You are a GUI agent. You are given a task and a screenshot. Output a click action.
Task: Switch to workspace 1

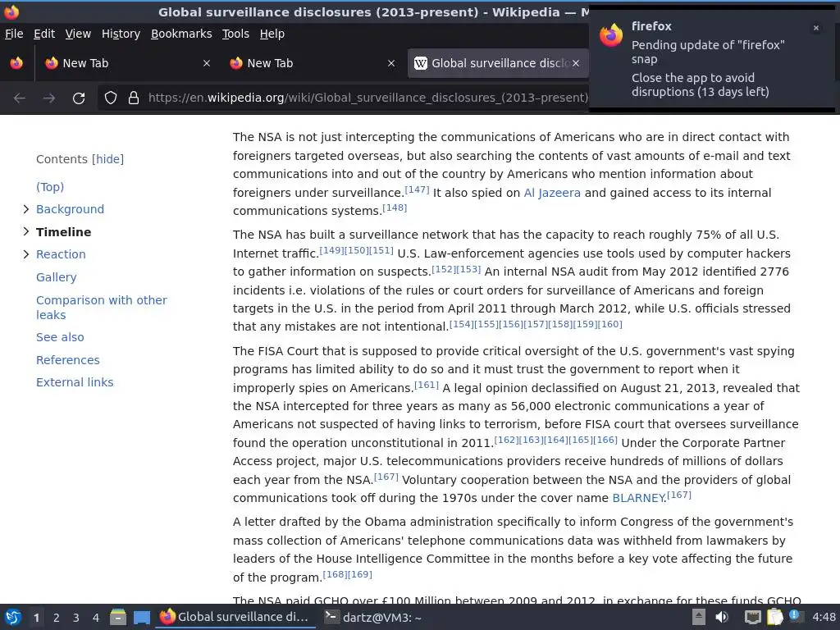[36, 618]
